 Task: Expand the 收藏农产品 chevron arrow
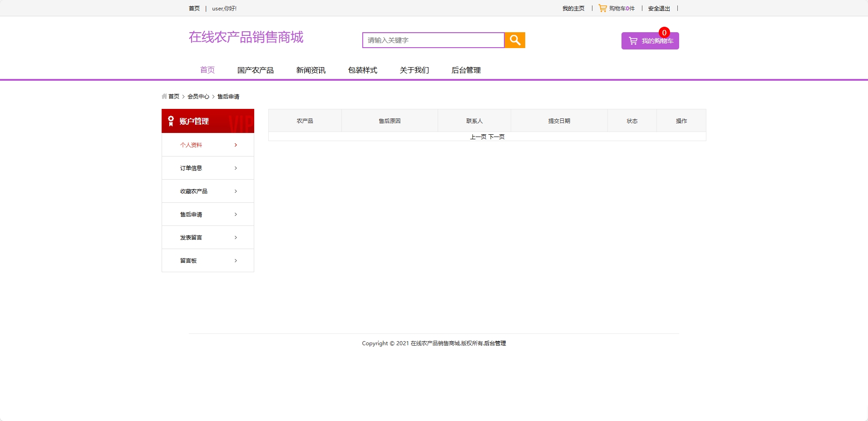pos(236,191)
